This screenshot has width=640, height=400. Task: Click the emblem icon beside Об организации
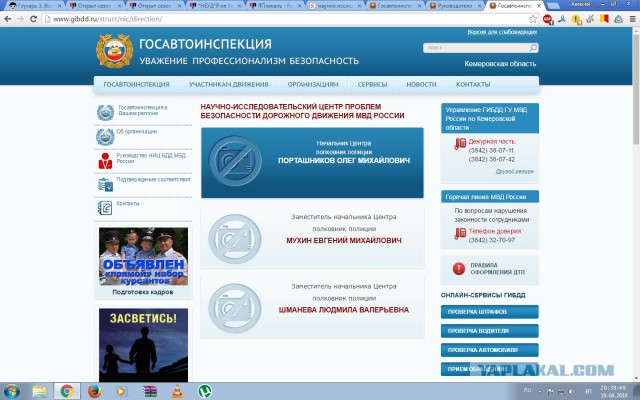coord(105,137)
